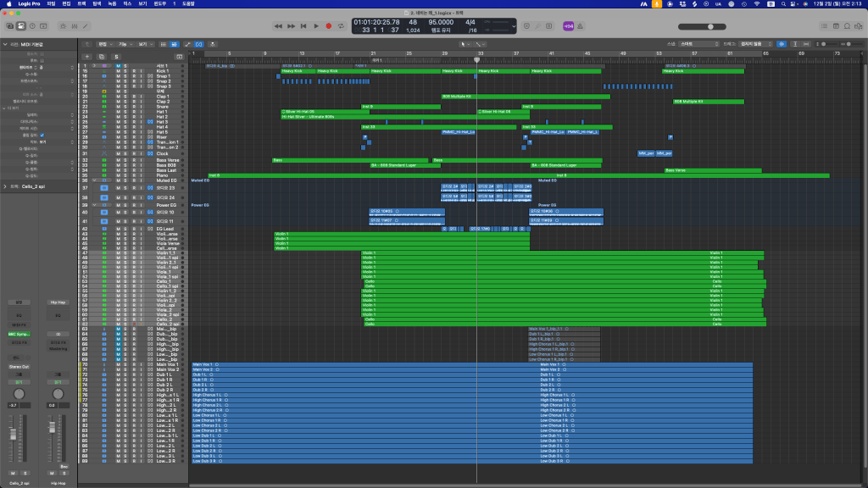
Task: Expand the Cello_2 spl track disclosure triangle
Action: [5, 186]
